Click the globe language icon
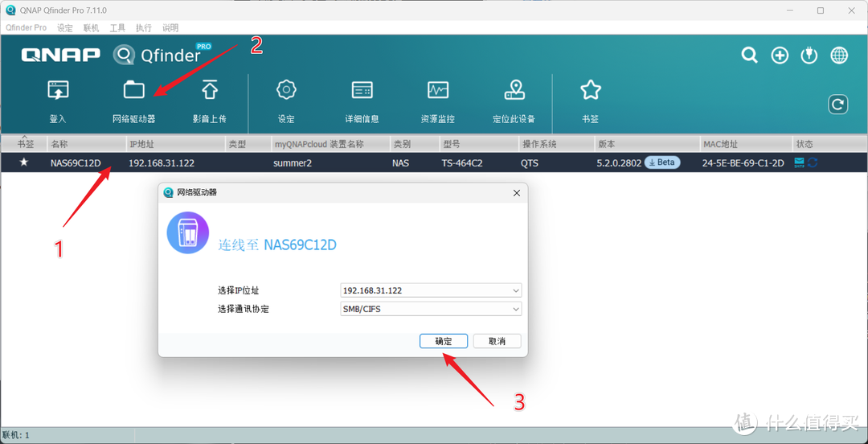 tap(839, 55)
